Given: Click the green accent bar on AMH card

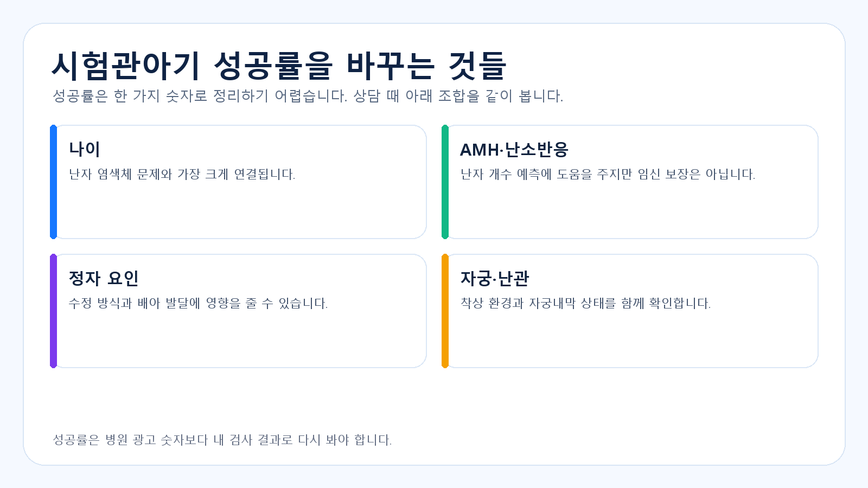Looking at the screenshot, I should tap(445, 182).
